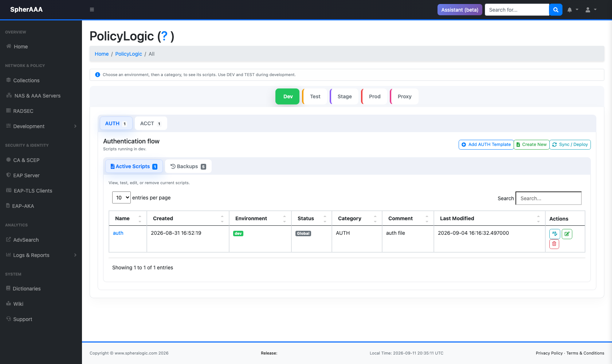Open Assistant (beta) button
This screenshot has width=612, height=364.
point(460,10)
